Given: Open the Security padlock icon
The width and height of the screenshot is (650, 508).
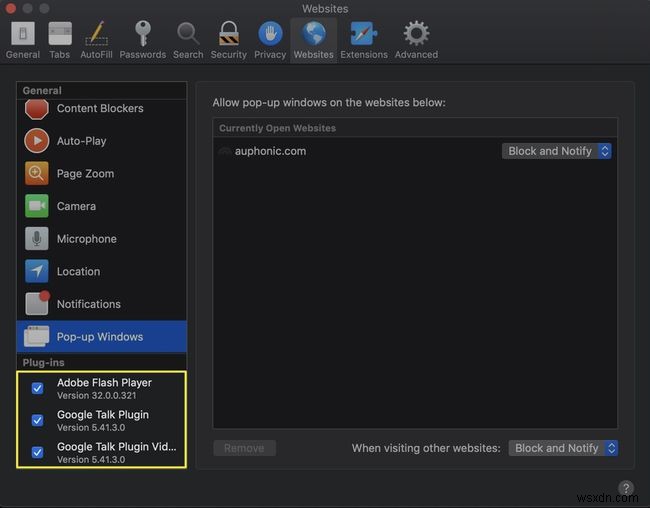Looking at the screenshot, I should tap(228, 33).
